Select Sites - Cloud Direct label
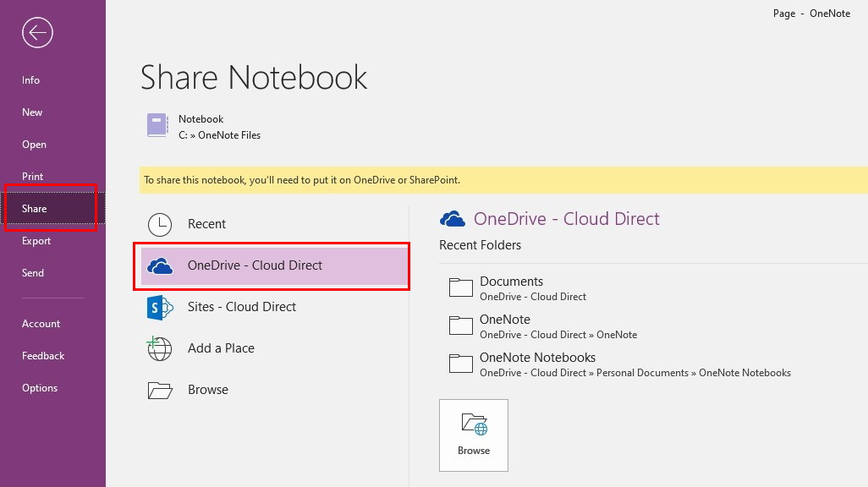The height and width of the screenshot is (487, 868). pyautogui.click(x=242, y=307)
